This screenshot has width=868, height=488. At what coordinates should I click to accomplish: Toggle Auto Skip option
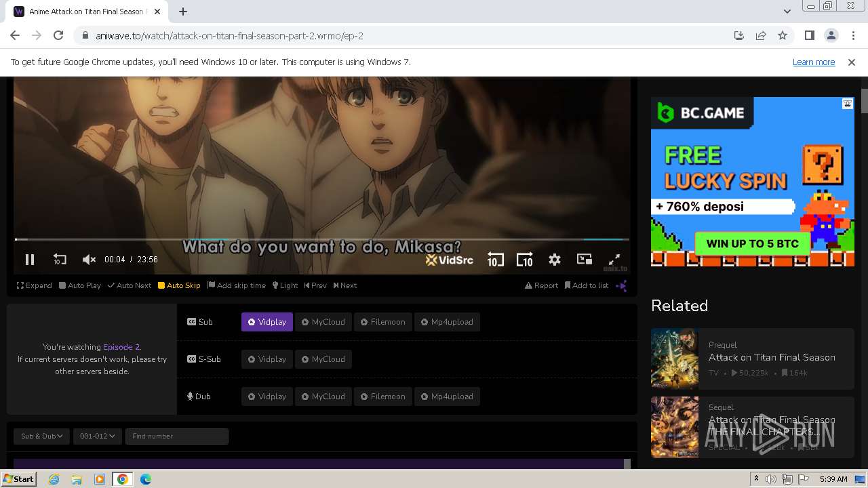pos(179,285)
